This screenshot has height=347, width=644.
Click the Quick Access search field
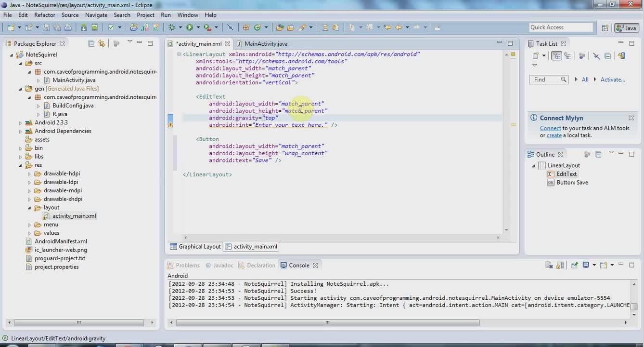561,27
